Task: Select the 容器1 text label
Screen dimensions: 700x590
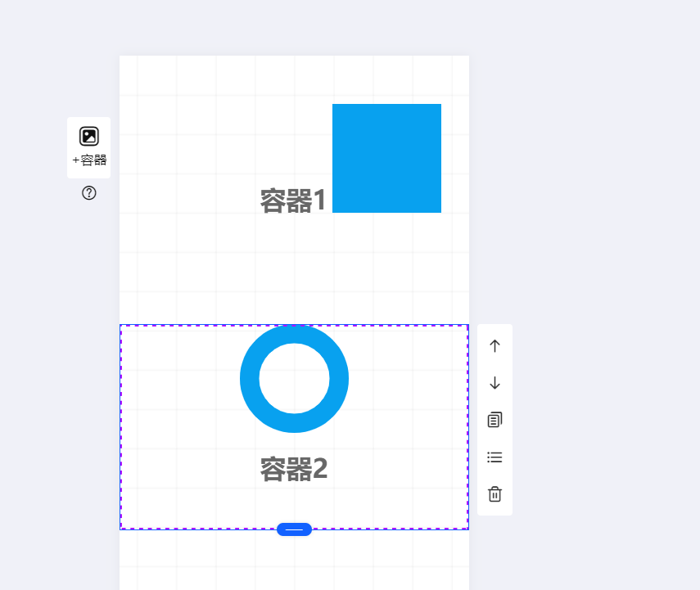Action: coord(293,200)
